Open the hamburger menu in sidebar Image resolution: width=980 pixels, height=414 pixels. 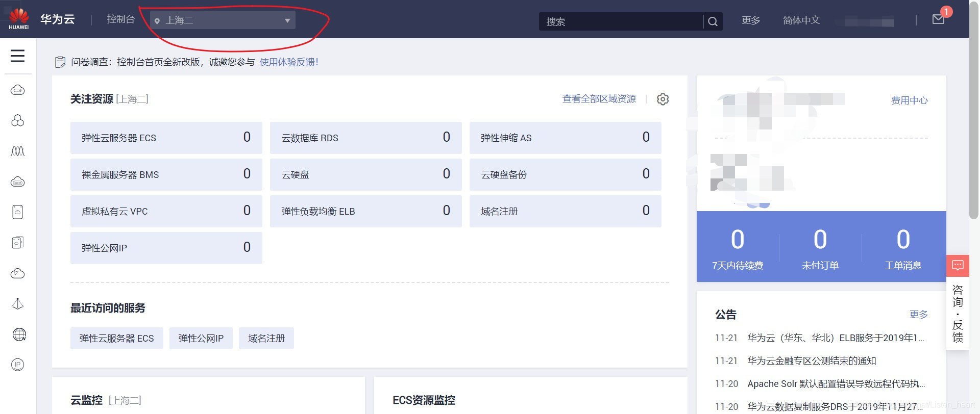pyautogui.click(x=18, y=56)
